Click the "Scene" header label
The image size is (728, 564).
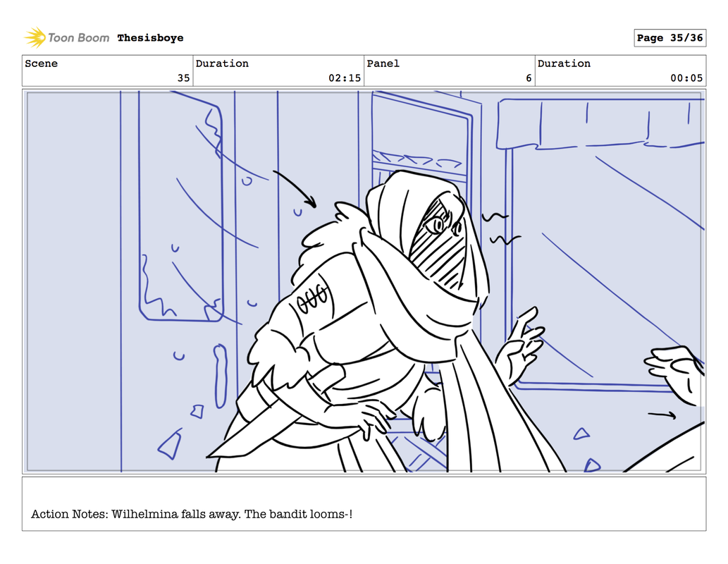42,63
